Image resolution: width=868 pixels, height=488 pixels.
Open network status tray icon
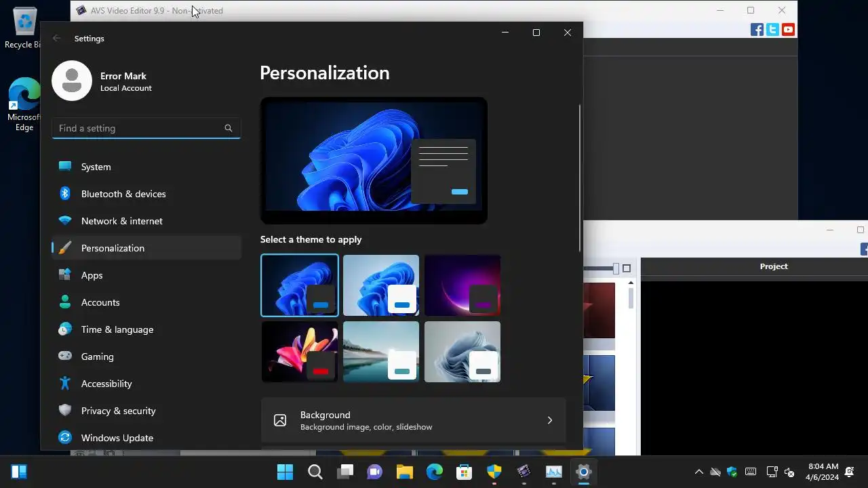click(772, 472)
